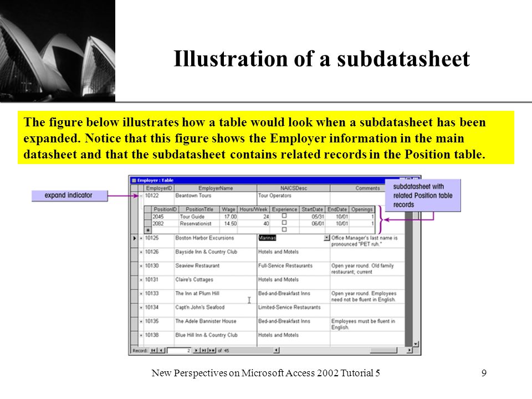Click new-record asterisk selector in subdatasheet
This screenshot has width=532, height=399.
pos(148,230)
